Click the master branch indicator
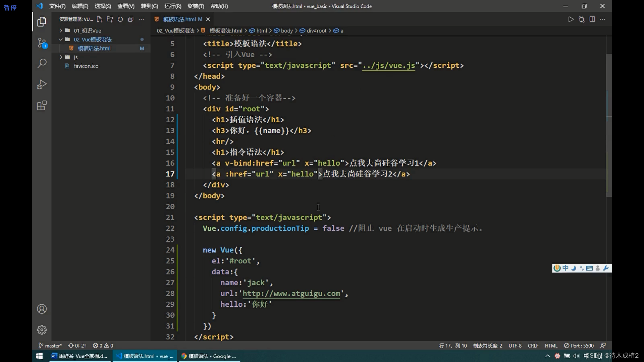This screenshot has width=644, height=362. pyautogui.click(x=50, y=346)
